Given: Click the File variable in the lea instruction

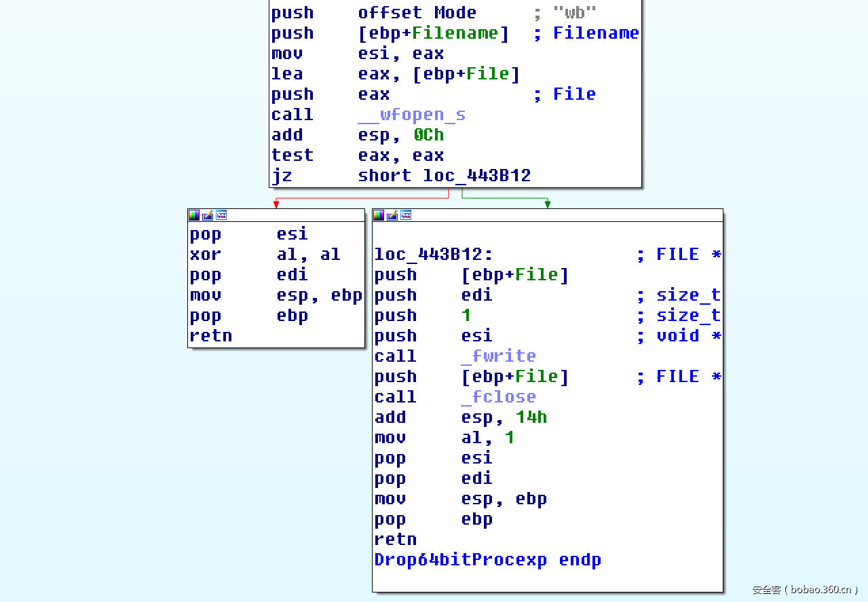Looking at the screenshot, I should click(x=488, y=73).
